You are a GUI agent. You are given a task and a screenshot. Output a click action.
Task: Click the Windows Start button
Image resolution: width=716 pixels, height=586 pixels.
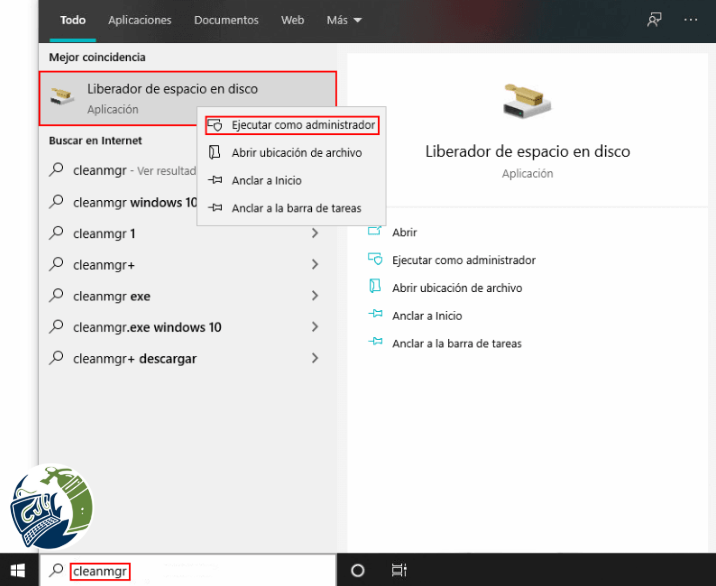tap(18, 570)
